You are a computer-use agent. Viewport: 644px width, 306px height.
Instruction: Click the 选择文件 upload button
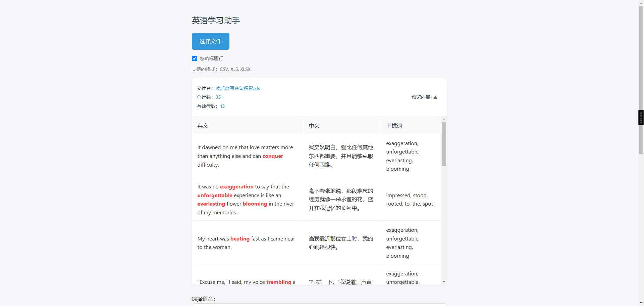pos(210,41)
